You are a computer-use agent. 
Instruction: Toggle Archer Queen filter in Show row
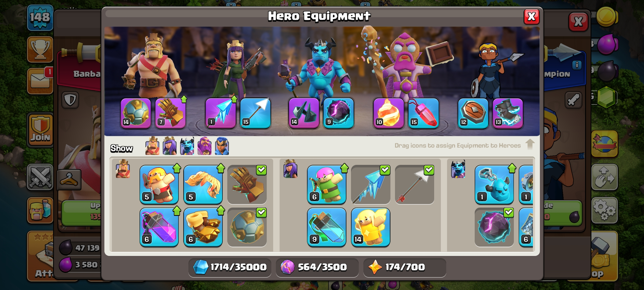tap(170, 146)
